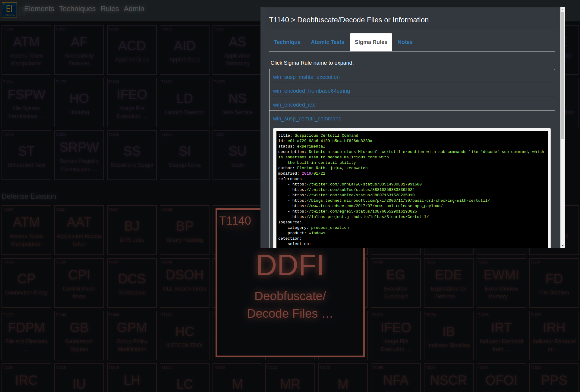Open the Control Panel Items tile
580x392 pixels.
pyautogui.click(x=79, y=283)
